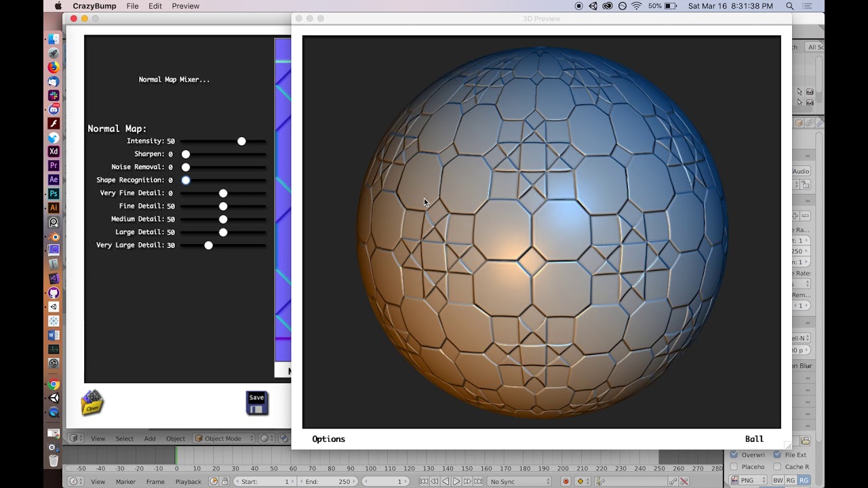The height and width of the screenshot is (488, 868).
Task: Open Illustrator from the dock
Action: [54, 208]
